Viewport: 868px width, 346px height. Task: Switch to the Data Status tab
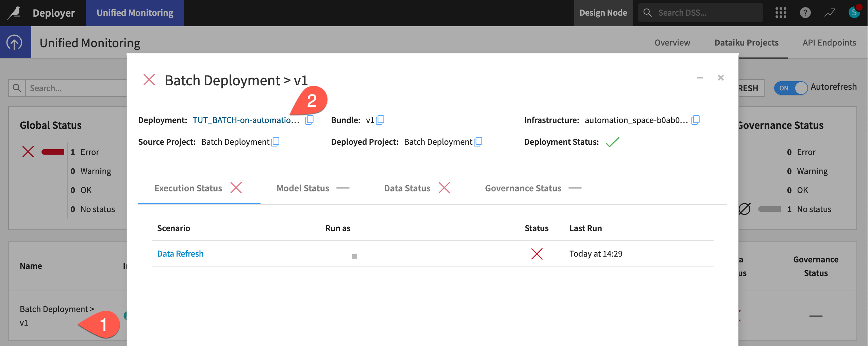click(x=417, y=188)
